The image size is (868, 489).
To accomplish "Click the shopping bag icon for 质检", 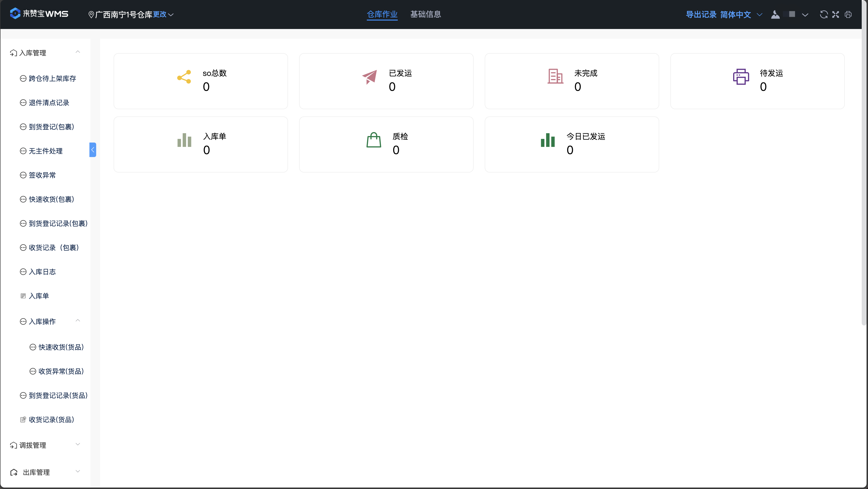I will click(x=374, y=140).
